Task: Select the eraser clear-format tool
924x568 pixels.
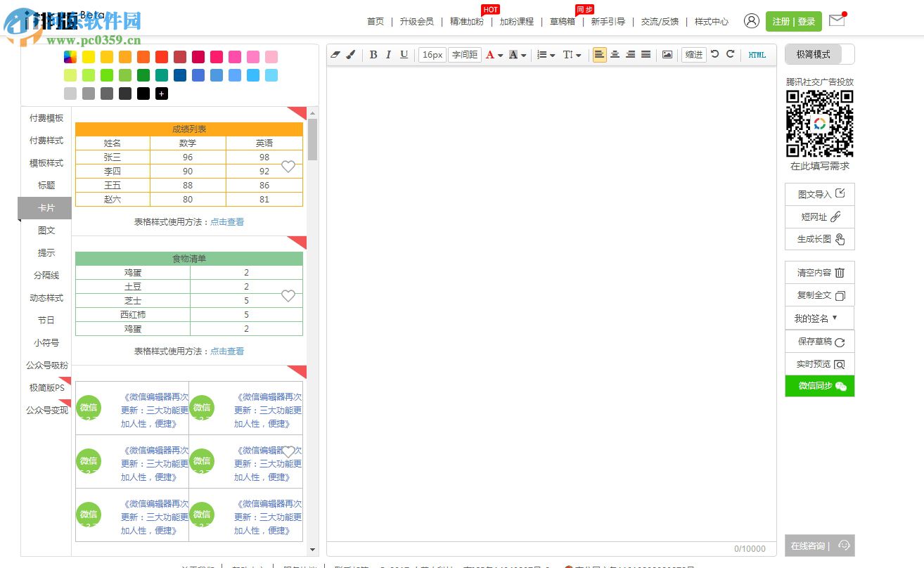Action: click(x=335, y=55)
